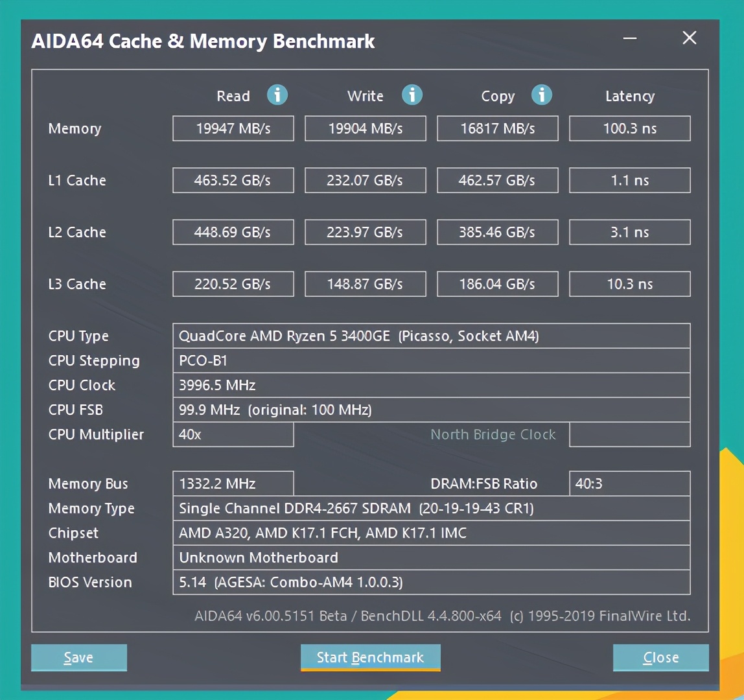Click the CPU Stepping label
The width and height of the screenshot is (744, 700).
click(94, 361)
